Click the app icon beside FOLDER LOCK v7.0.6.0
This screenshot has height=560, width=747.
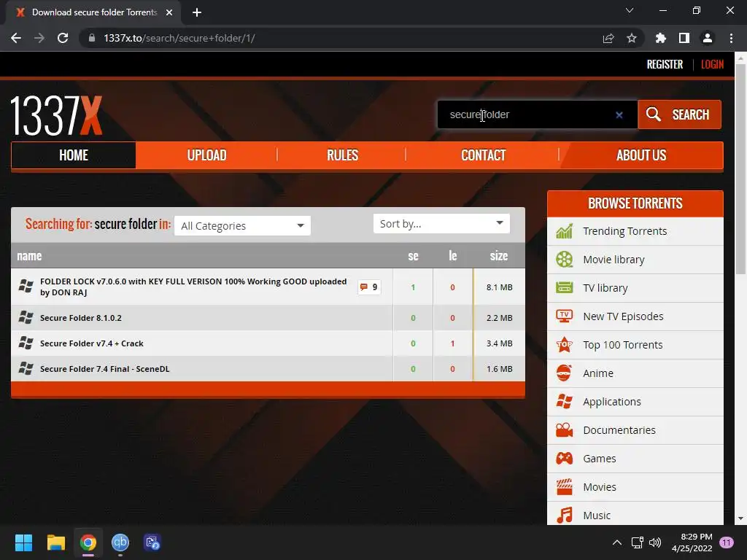(26, 287)
